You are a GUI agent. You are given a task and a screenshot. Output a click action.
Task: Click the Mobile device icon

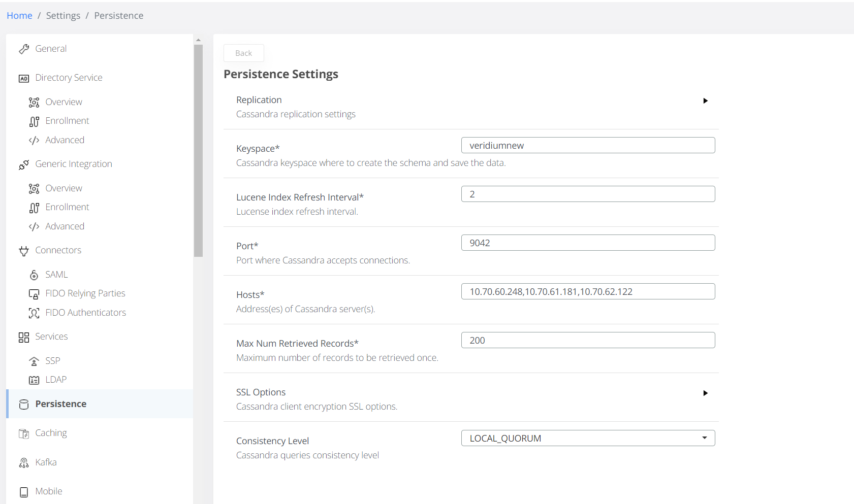[x=24, y=492]
